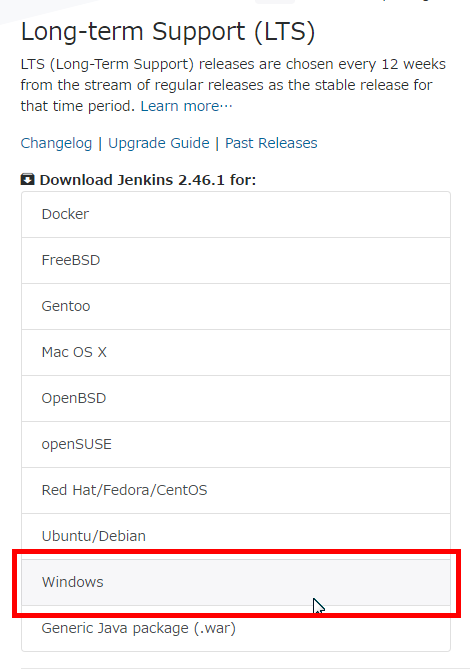
Task: Click the separator between Upgrade Guide and Past Releases
Action: pos(217,143)
